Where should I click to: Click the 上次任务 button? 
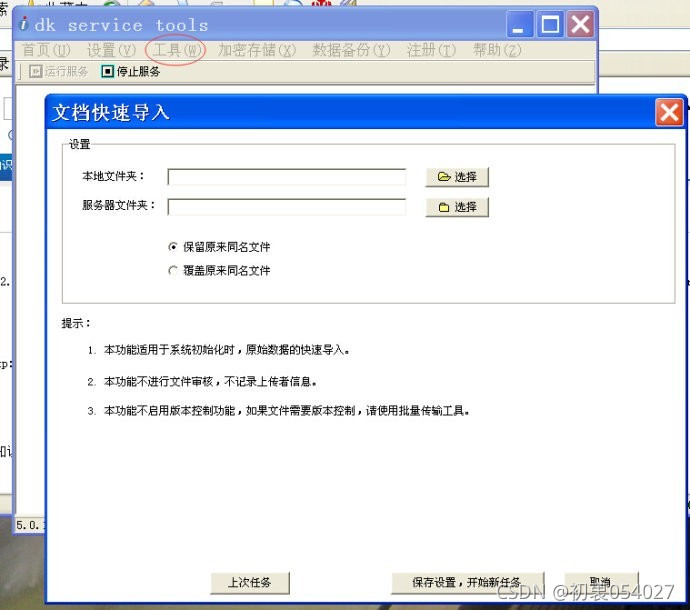click(250, 583)
